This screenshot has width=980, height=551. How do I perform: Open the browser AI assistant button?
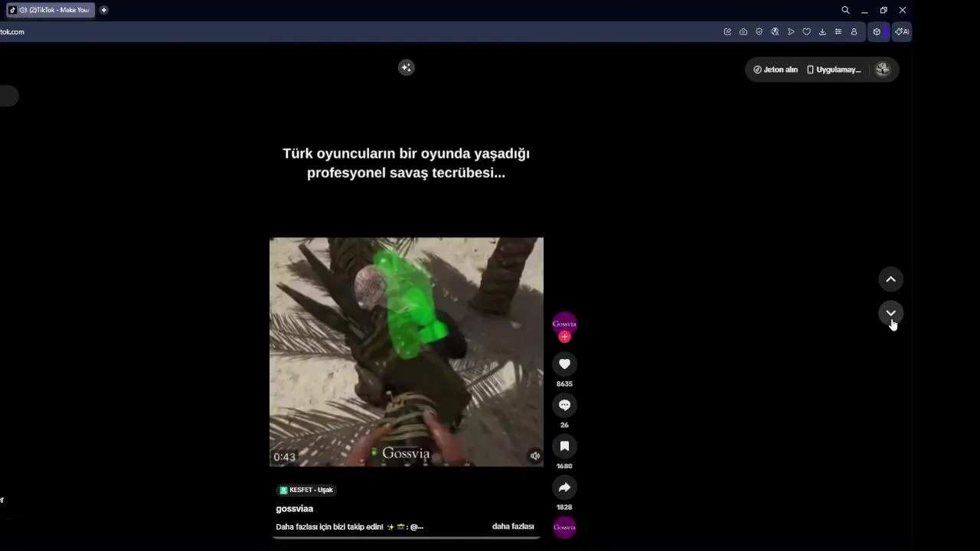(902, 31)
